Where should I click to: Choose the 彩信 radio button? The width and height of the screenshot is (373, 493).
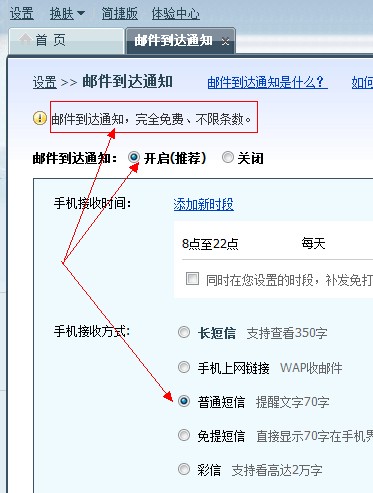click(x=184, y=469)
